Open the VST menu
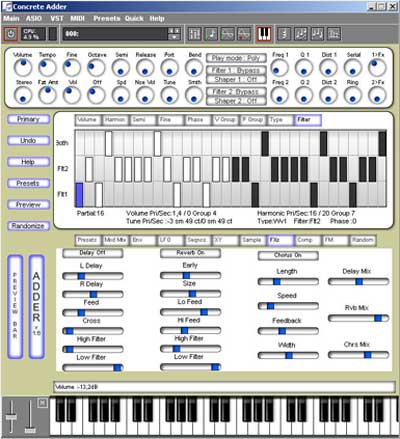400x439 pixels. pyautogui.click(x=57, y=19)
